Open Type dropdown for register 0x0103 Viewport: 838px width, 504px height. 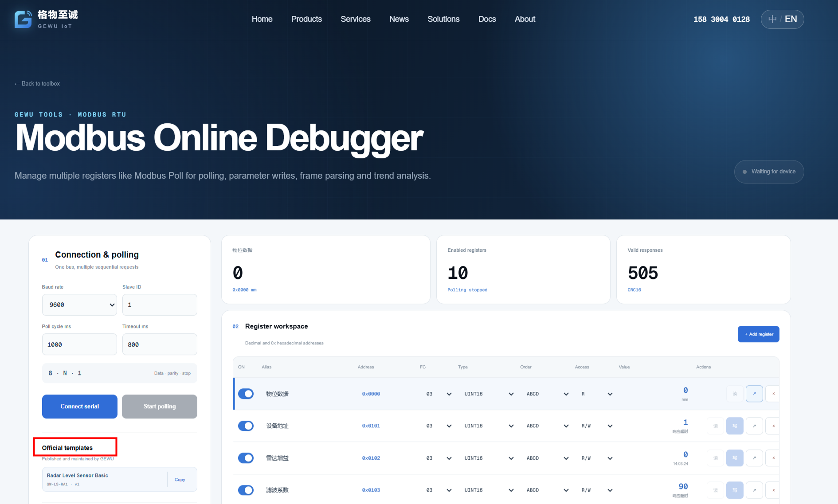(x=489, y=490)
